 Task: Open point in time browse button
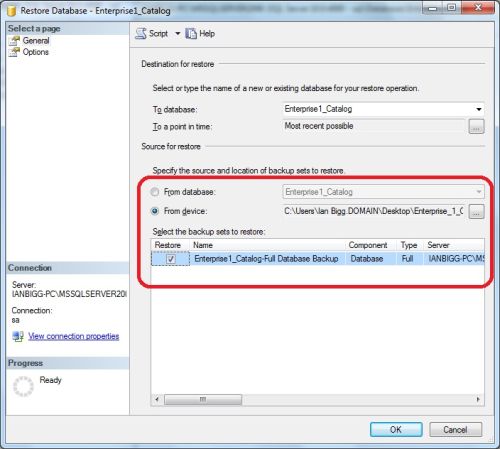tap(476, 127)
